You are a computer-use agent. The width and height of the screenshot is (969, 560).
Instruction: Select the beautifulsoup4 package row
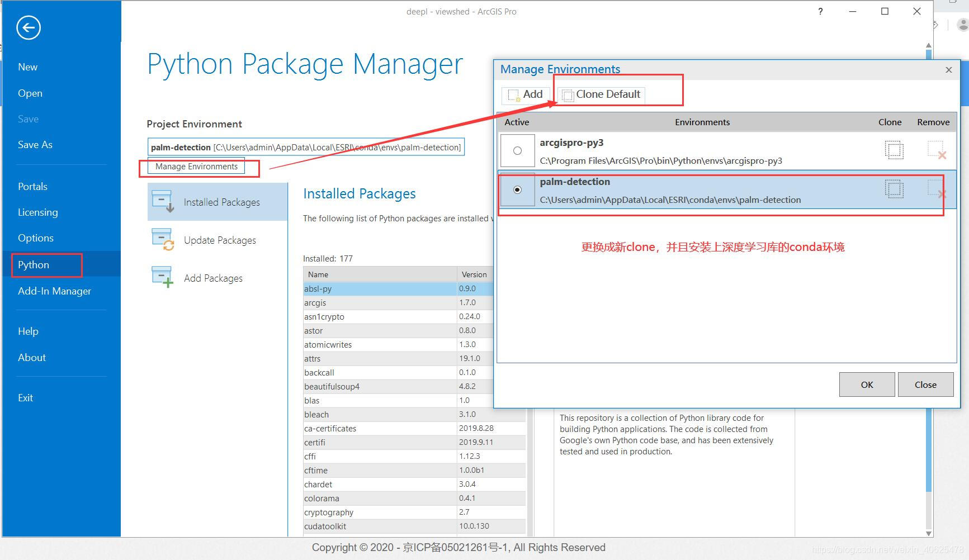coord(398,387)
